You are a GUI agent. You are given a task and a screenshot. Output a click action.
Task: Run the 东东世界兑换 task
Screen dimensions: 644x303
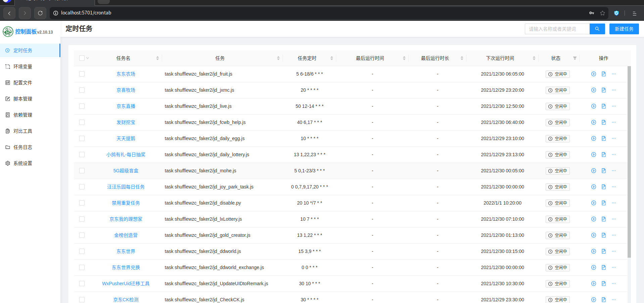pos(593,267)
